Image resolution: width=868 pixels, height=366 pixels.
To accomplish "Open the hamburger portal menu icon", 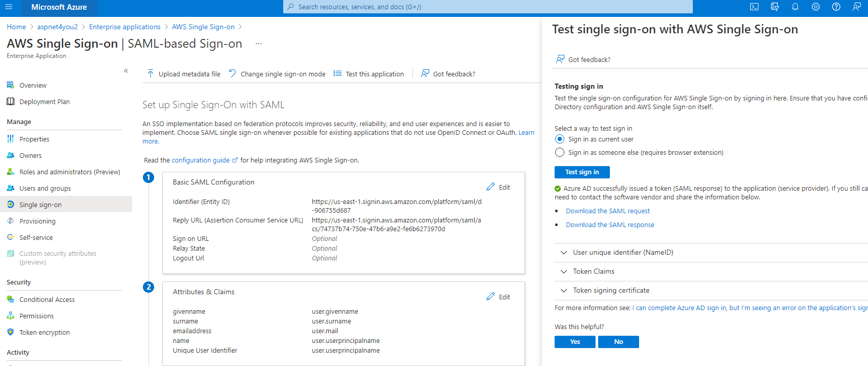I will [x=9, y=7].
